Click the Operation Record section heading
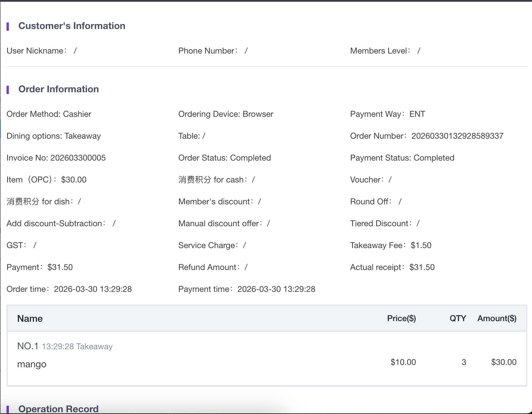Viewport: 532px width, 414px height. point(58,409)
